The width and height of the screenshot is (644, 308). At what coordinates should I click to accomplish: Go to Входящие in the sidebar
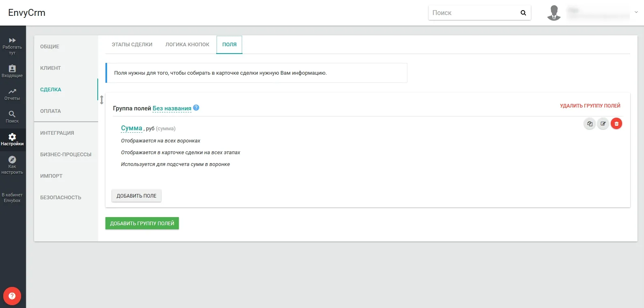click(12, 71)
